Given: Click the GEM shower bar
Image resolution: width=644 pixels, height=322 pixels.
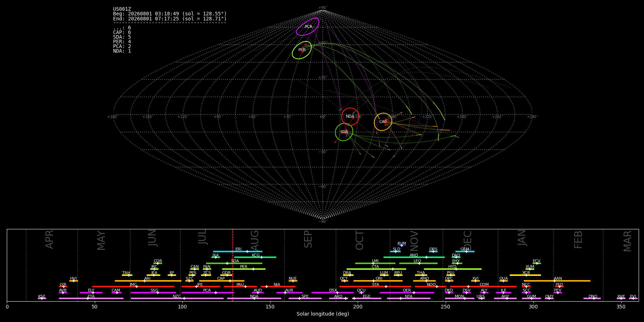Looking at the screenshot, I should coord(465,252).
